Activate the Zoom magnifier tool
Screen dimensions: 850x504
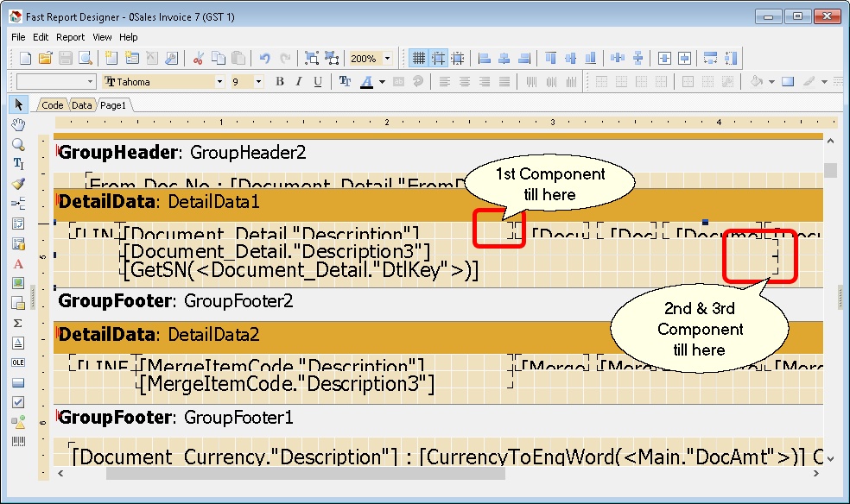click(19, 144)
